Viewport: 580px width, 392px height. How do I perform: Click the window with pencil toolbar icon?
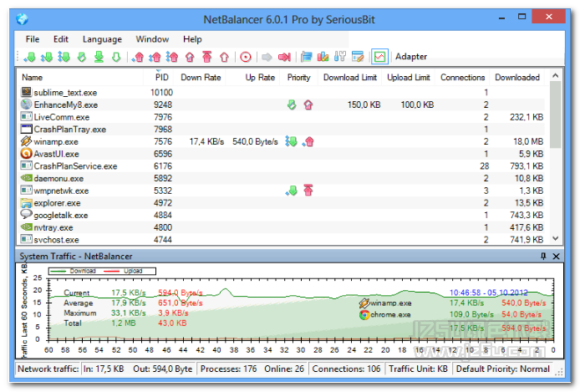358,57
